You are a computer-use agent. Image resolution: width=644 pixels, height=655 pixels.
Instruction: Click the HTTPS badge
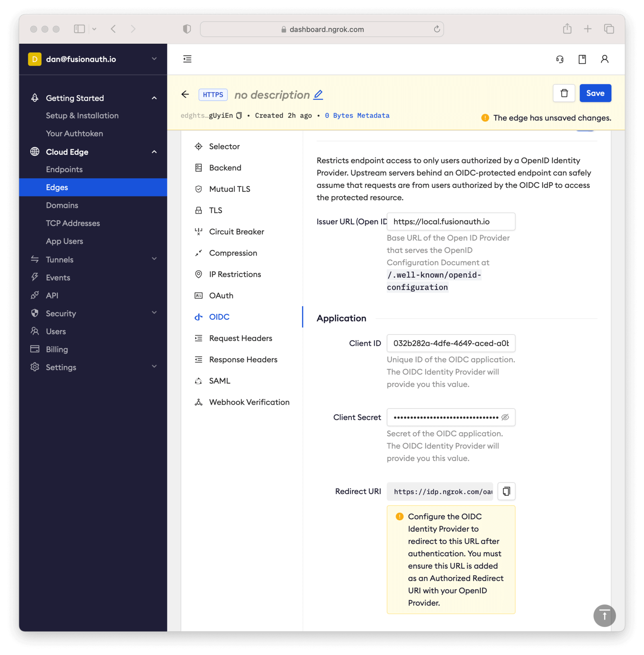[x=213, y=95]
